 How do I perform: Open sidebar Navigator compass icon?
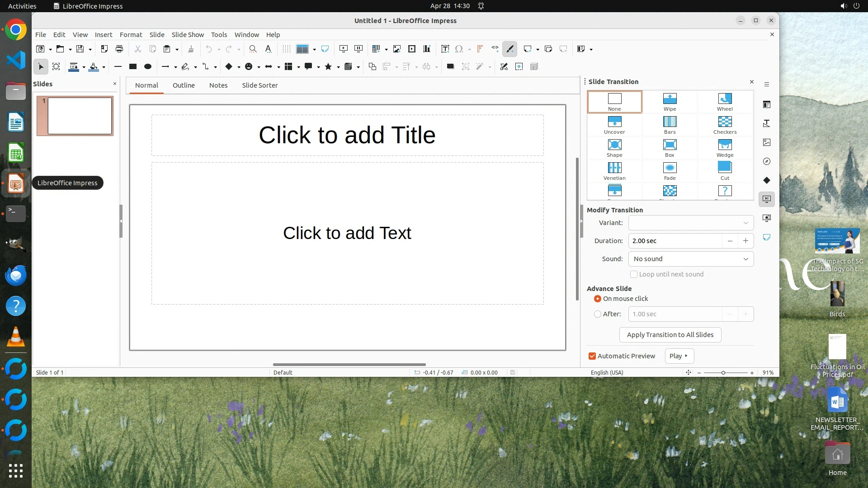767,161
